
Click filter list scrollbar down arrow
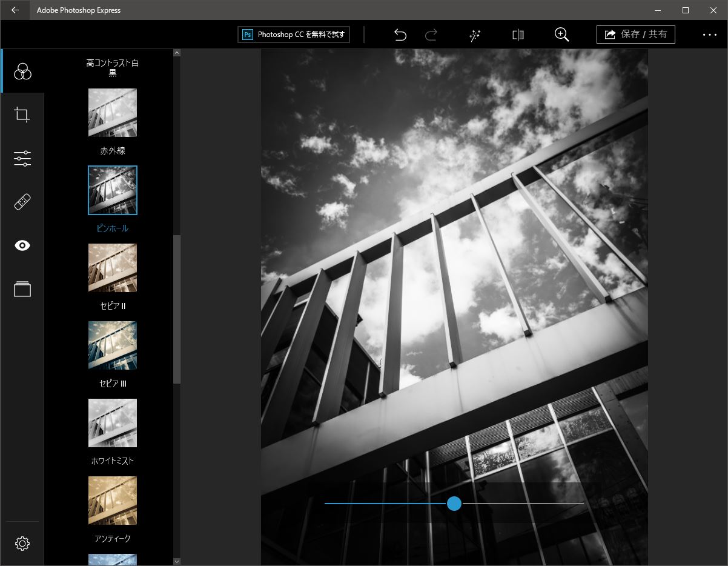click(x=177, y=562)
